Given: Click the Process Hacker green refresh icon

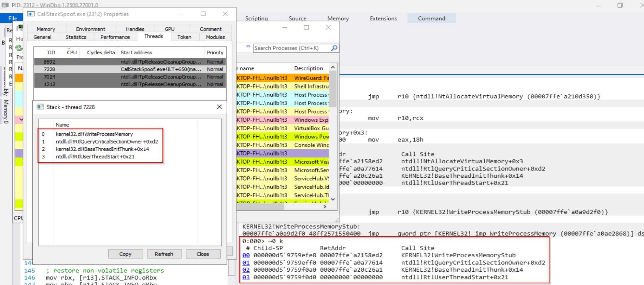Looking at the screenshot, I should [x=19, y=48].
